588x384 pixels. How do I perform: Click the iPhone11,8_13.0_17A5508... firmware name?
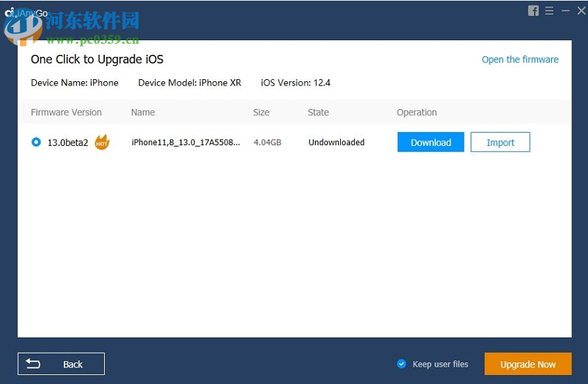(x=185, y=142)
